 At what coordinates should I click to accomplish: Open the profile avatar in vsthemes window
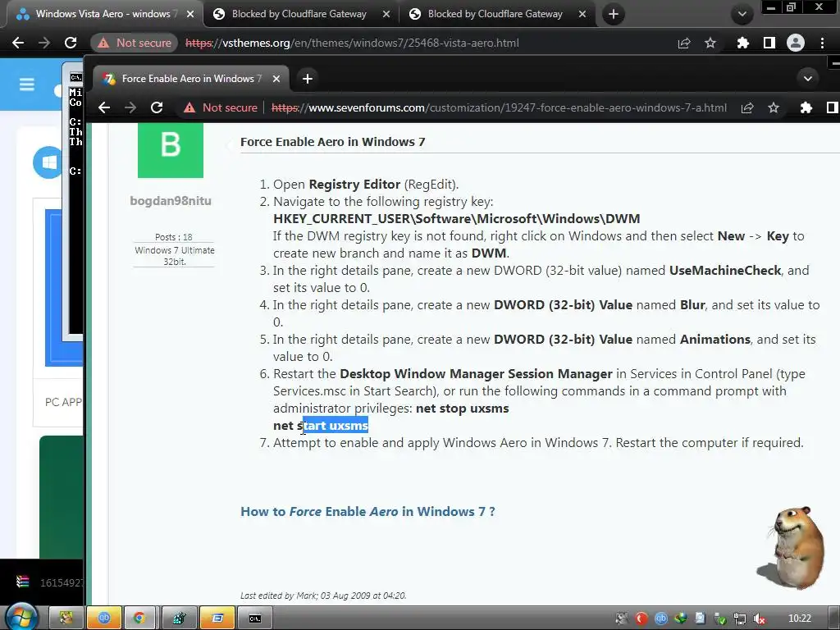tap(796, 43)
